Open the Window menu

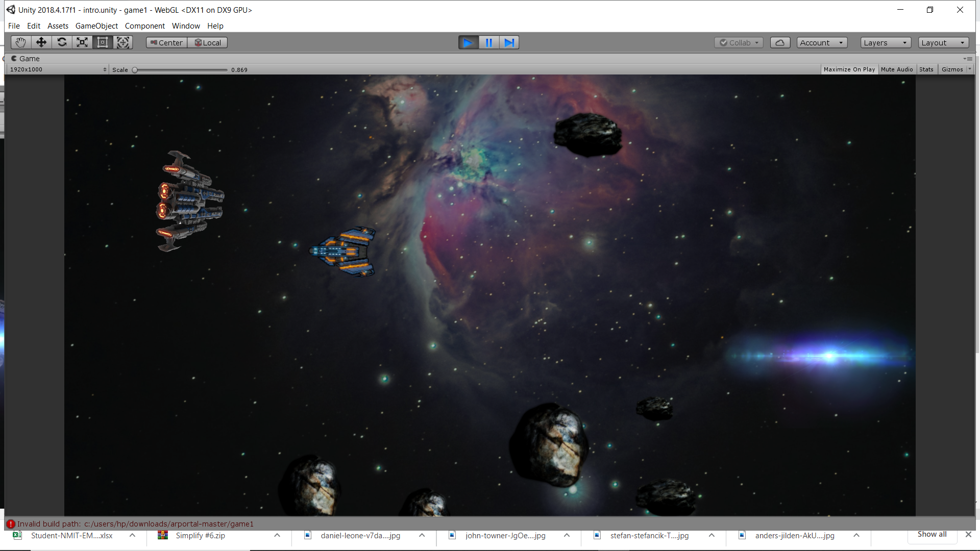pos(186,26)
